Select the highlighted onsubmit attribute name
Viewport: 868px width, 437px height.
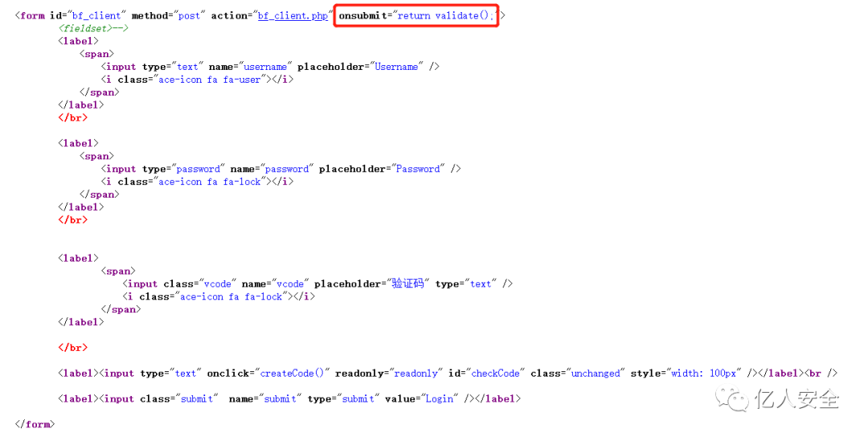[x=362, y=15]
